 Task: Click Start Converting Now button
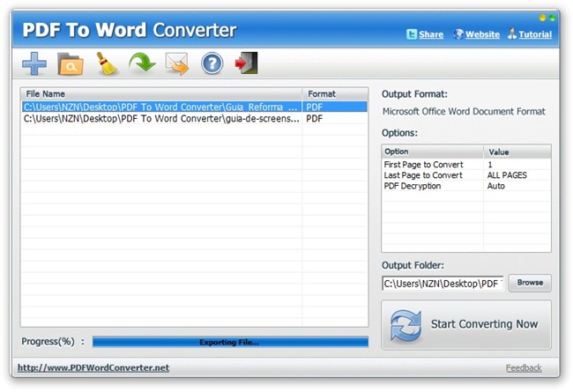466,325
